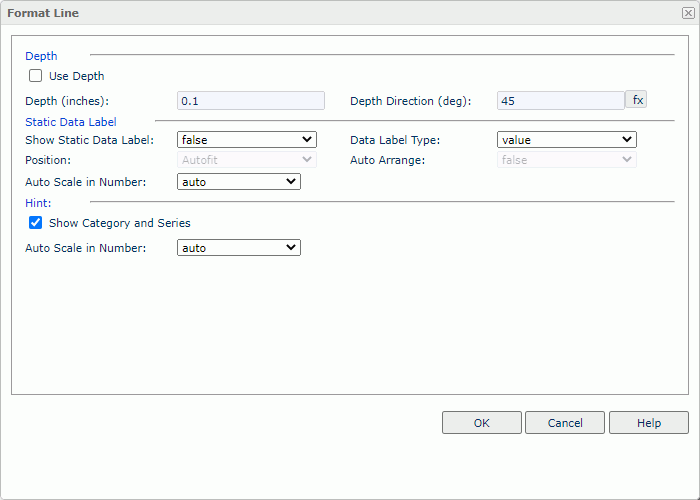Viewport: 700px width, 500px height.
Task: Click the Hint section heading
Action: pos(38,202)
